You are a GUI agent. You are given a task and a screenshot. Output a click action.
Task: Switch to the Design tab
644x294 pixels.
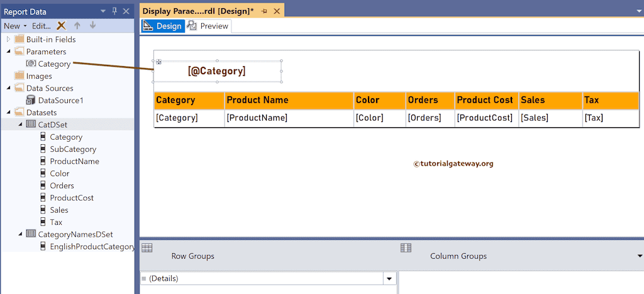click(163, 26)
